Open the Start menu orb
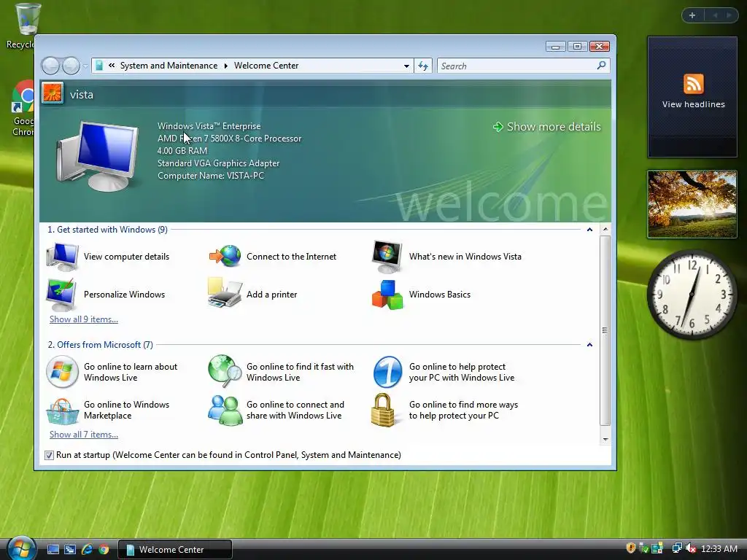 click(21, 548)
